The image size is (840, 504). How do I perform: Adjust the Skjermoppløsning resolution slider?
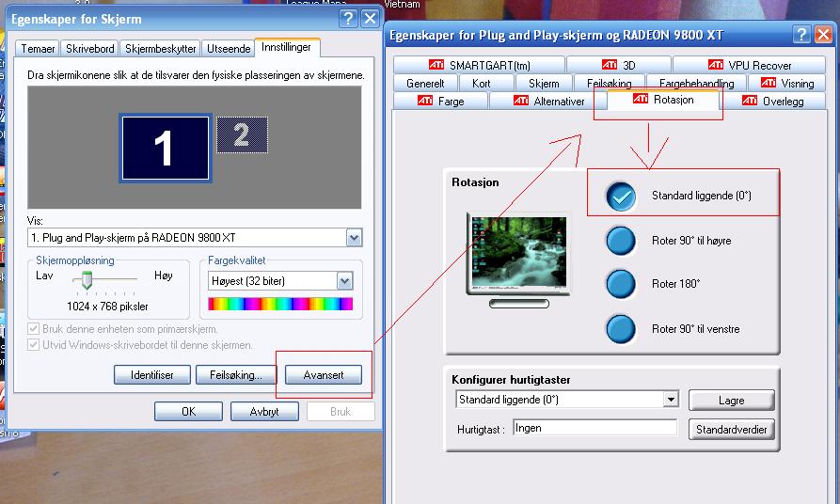[87, 279]
